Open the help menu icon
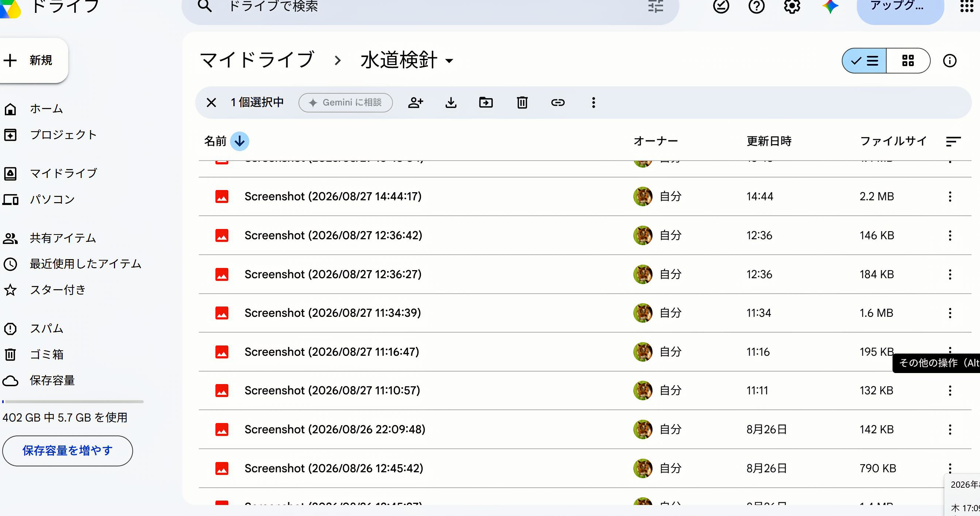This screenshot has width=980, height=516. [x=756, y=6]
